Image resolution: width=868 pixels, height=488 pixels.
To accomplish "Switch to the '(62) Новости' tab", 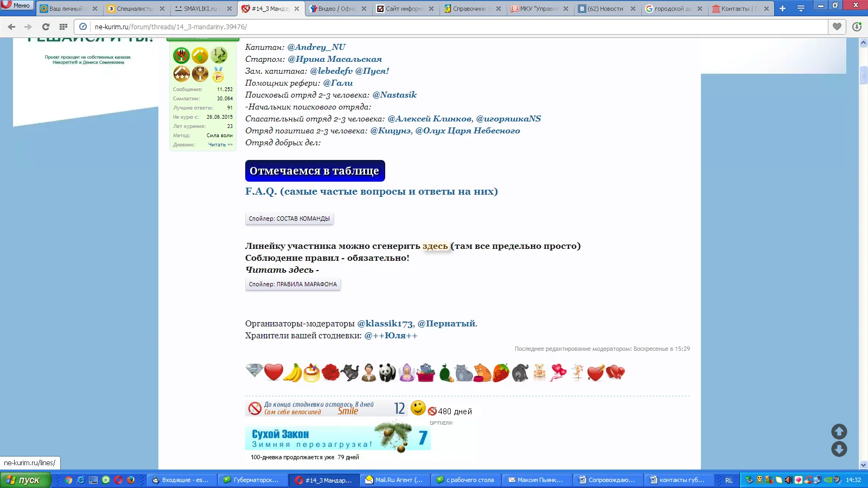I will click(x=607, y=9).
